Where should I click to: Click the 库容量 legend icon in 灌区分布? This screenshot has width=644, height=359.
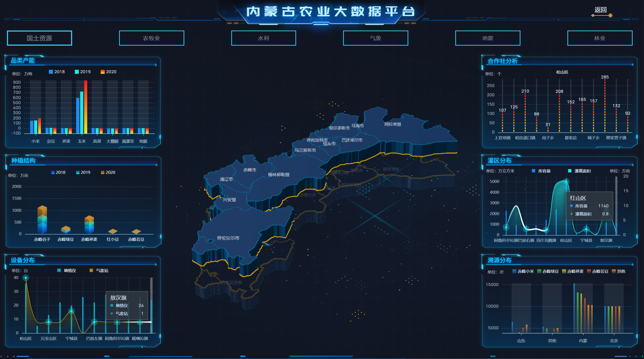tap(533, 171)
